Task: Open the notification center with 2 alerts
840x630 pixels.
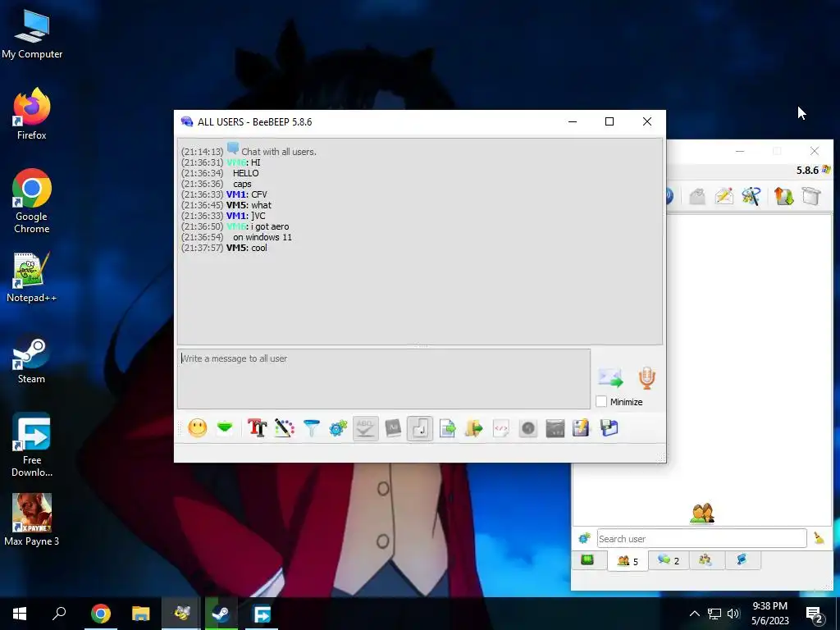Action: [x=815, y=614]
